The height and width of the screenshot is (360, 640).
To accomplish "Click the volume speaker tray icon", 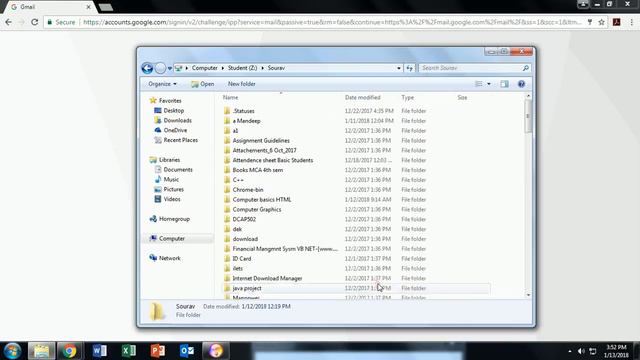I will click(x=581, y=351).
